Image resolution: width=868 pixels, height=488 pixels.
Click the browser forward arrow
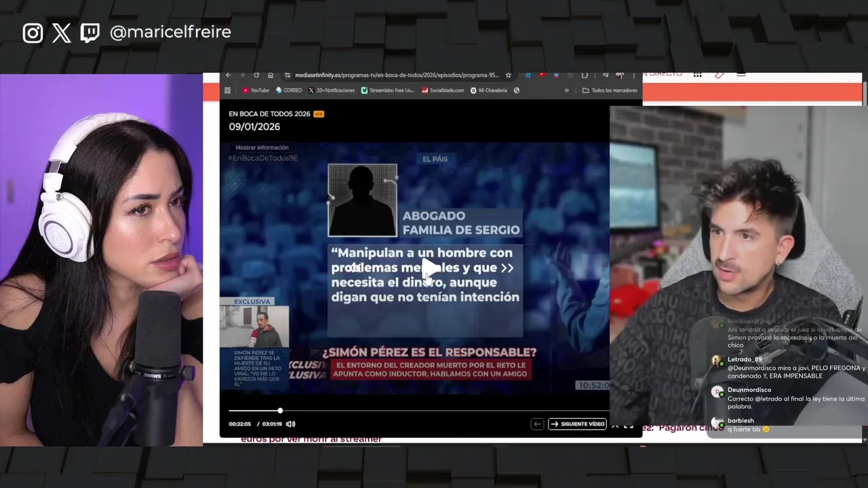point(242,75)
